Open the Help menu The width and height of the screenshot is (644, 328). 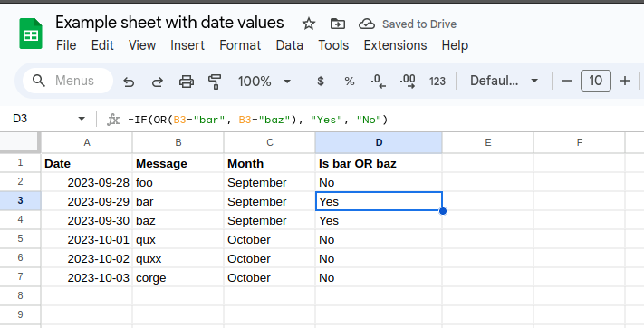pyautogui.click(x=455, y=45)
